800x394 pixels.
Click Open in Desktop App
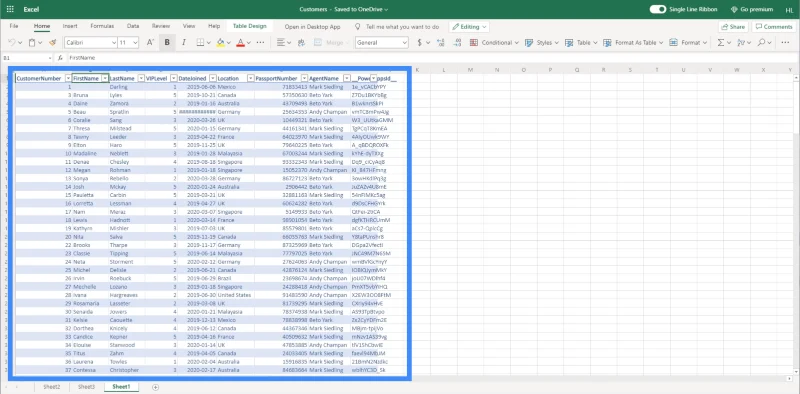(312, 27)
